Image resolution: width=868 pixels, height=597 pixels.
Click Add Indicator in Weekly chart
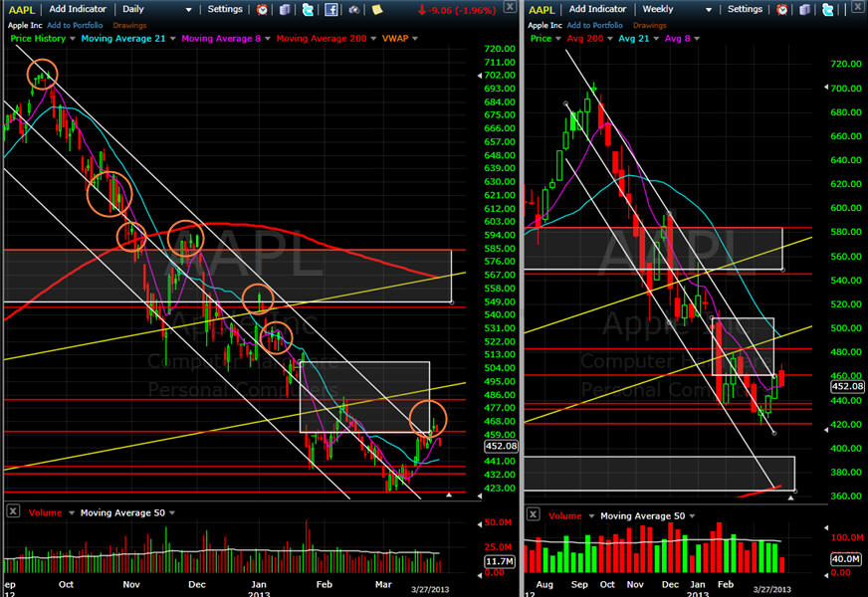coord(597,9)
